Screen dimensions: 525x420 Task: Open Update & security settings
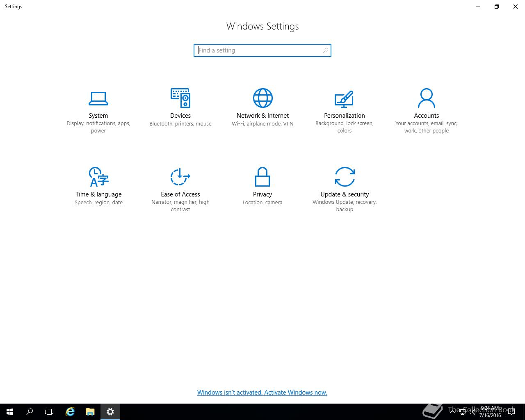(x=345, y=190)
